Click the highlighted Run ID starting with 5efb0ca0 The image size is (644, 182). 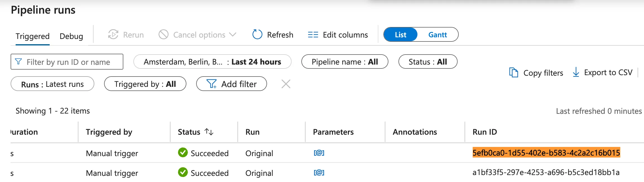coord(546,153)
